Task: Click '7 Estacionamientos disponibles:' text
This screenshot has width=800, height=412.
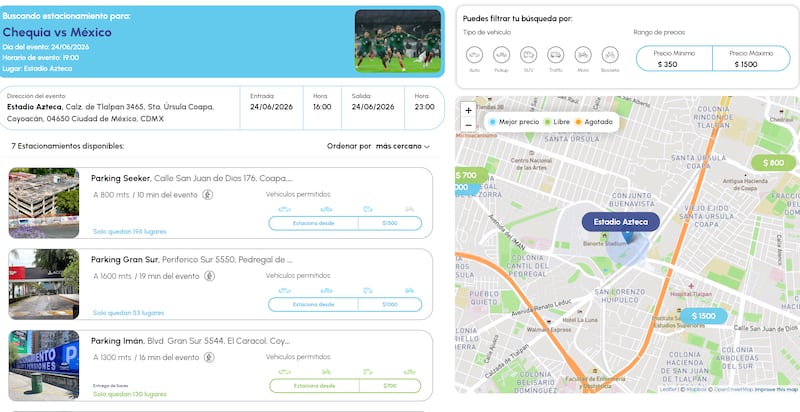Action: click(x=68, y=146)
